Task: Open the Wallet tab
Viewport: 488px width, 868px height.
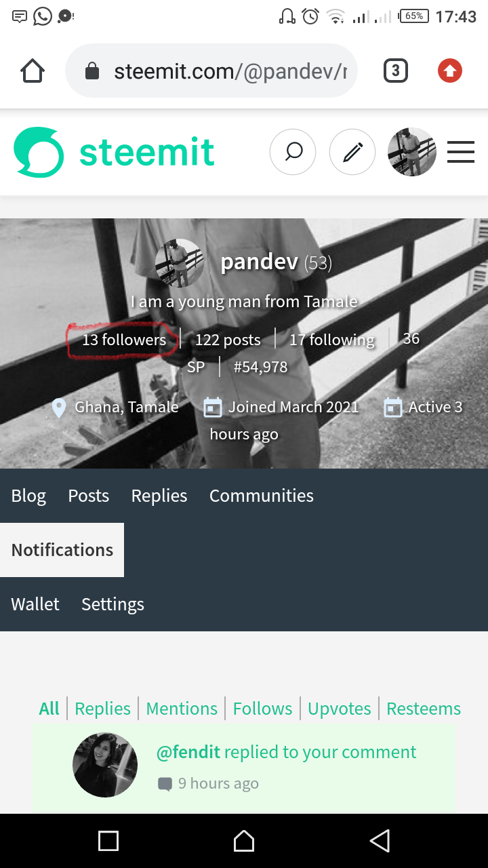Action: (35, 604)
